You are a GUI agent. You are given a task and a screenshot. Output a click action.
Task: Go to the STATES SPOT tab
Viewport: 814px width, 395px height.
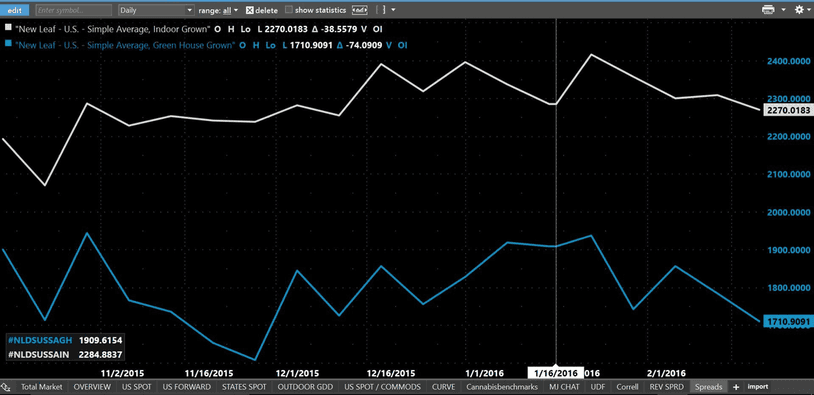pyautogui.click(x=244, y=387)
